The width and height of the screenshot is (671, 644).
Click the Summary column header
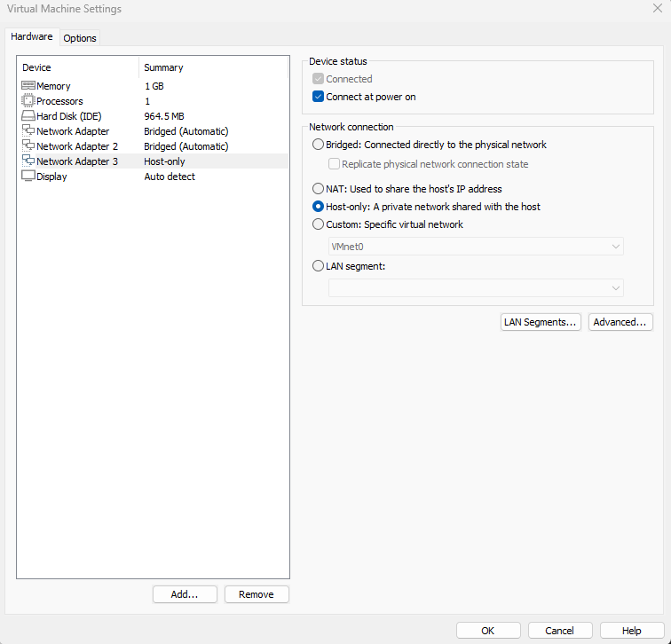pyautogui.click(x=214, y=67)
